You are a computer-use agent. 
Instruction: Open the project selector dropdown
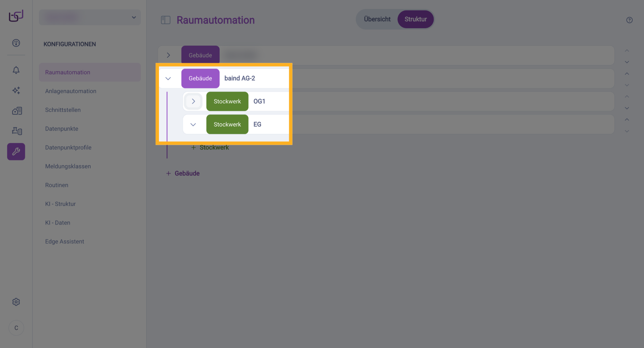click(x=90, y=17)
